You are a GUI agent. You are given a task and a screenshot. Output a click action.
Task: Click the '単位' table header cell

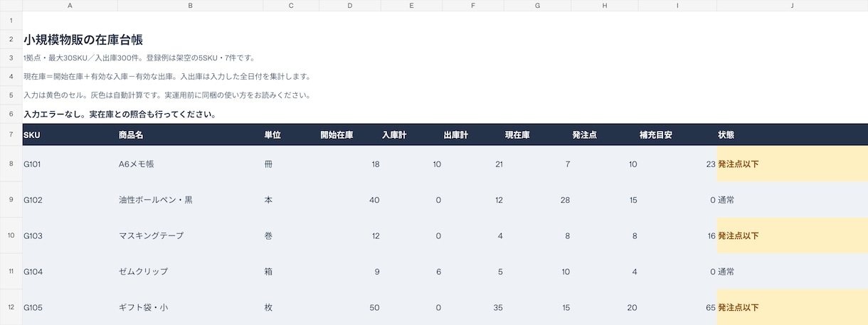tap(291, 134)
